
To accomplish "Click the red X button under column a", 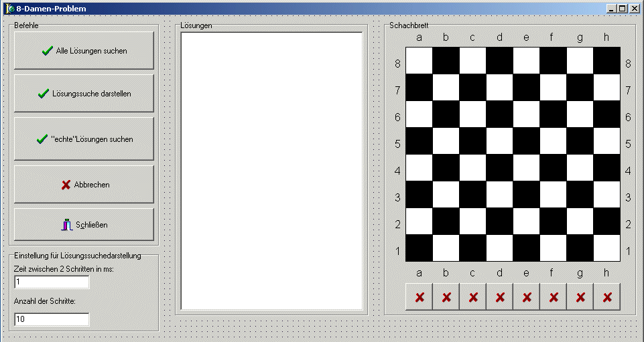I will click(x=419, y=297).
